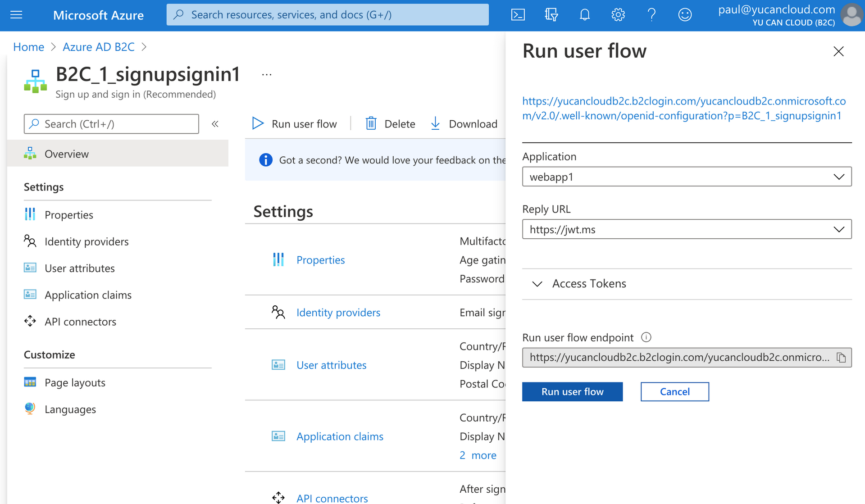Viewport: 865px width, 504px height.
Task: Open the Application dropdown showing webapp1
Action: tap(686, 177)
